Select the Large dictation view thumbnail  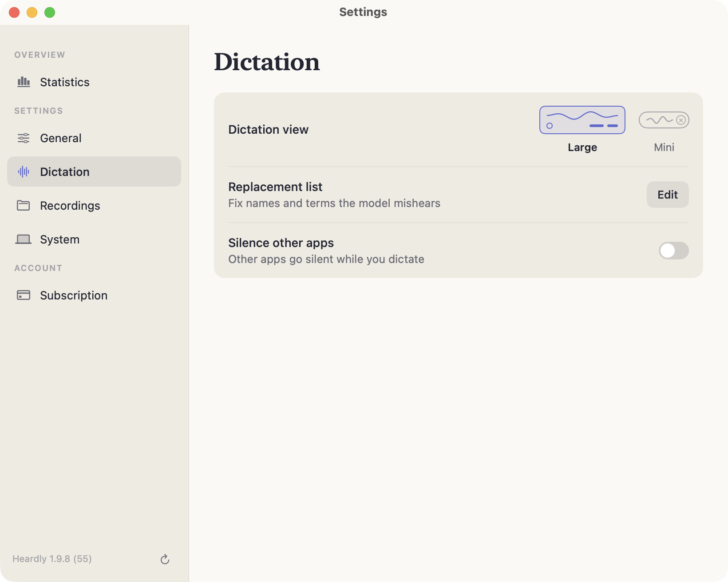pos(582,120)
